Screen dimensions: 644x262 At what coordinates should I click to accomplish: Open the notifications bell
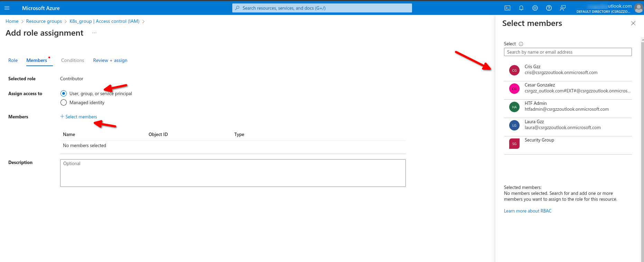(x=521, y=8)
